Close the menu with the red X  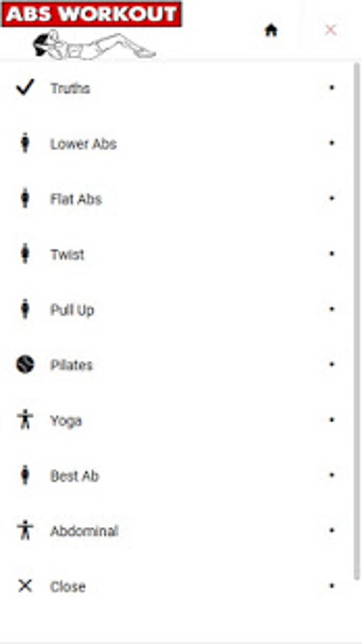click(330, 30)
